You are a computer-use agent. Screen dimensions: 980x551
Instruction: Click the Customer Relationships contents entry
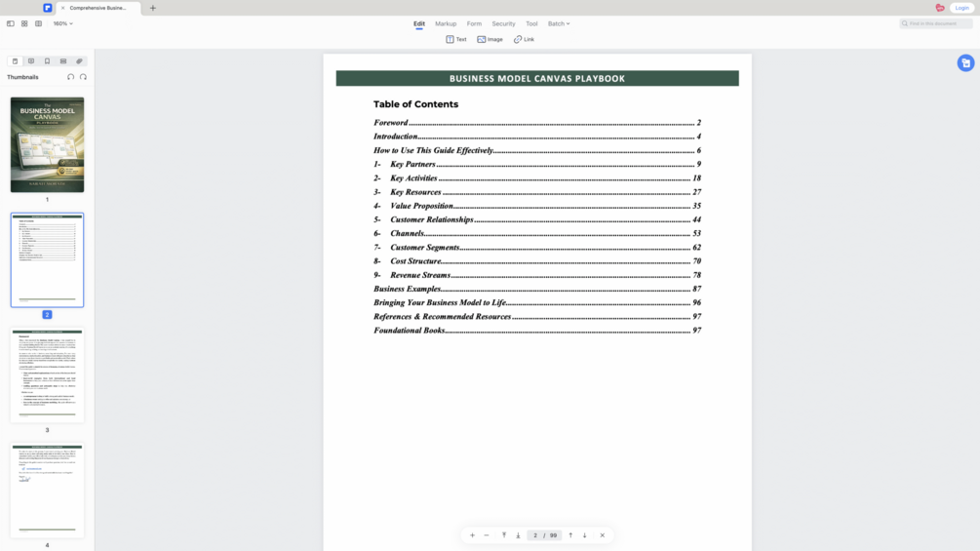tap(537, 219)
